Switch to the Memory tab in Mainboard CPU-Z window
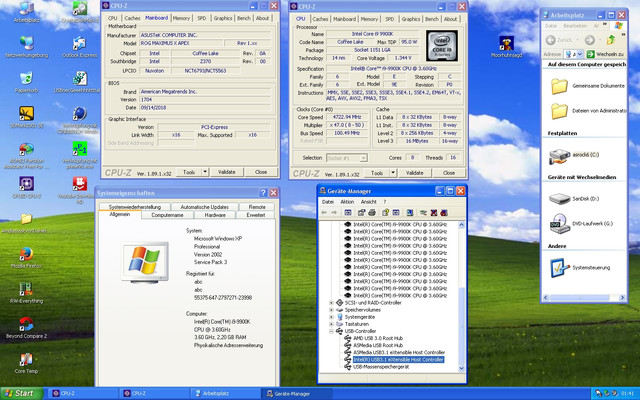Image resolution: width=640 pixels, height=400 pixels. pyautogui.click(x=181, y=18)
